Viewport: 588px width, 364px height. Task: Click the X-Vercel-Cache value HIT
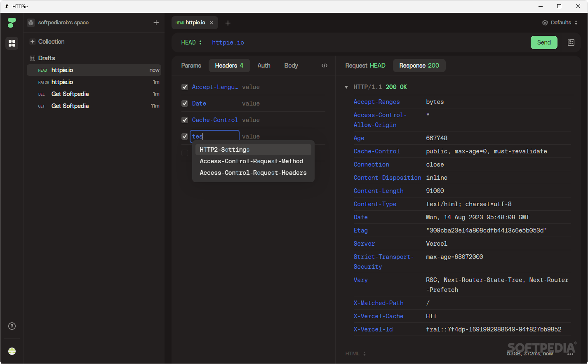[431, 316]
